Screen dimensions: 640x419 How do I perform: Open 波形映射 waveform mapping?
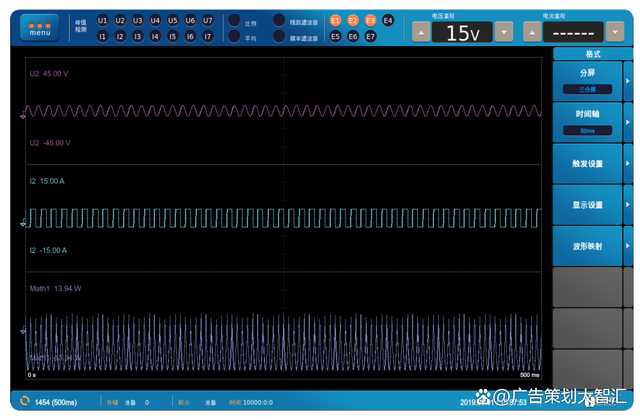(587, 246)
